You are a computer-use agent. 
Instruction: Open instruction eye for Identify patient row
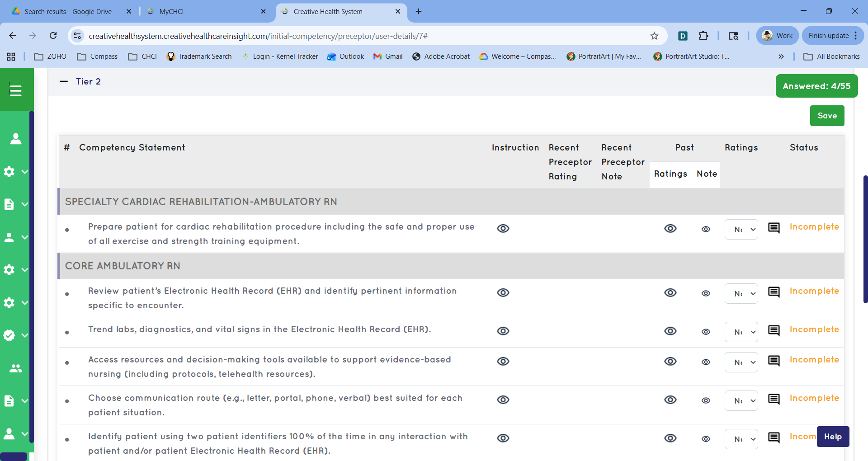pyautogui.click(x=503, y=438)
